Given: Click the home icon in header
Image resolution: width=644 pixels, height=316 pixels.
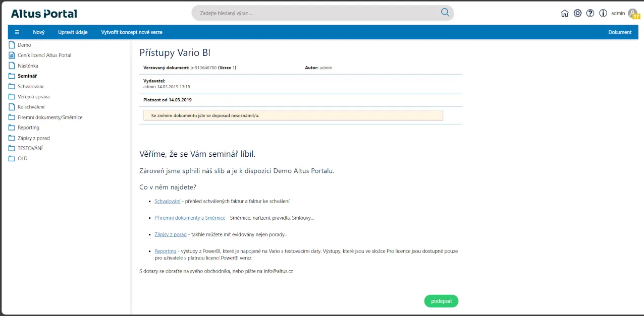Looking at the screenshot, I should [x=565, y=13].
